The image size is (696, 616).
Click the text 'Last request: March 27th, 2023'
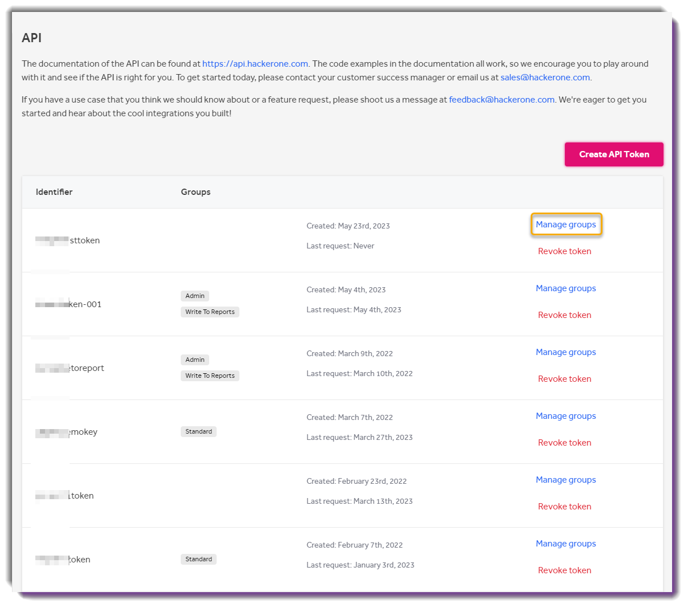coord(360,438)
